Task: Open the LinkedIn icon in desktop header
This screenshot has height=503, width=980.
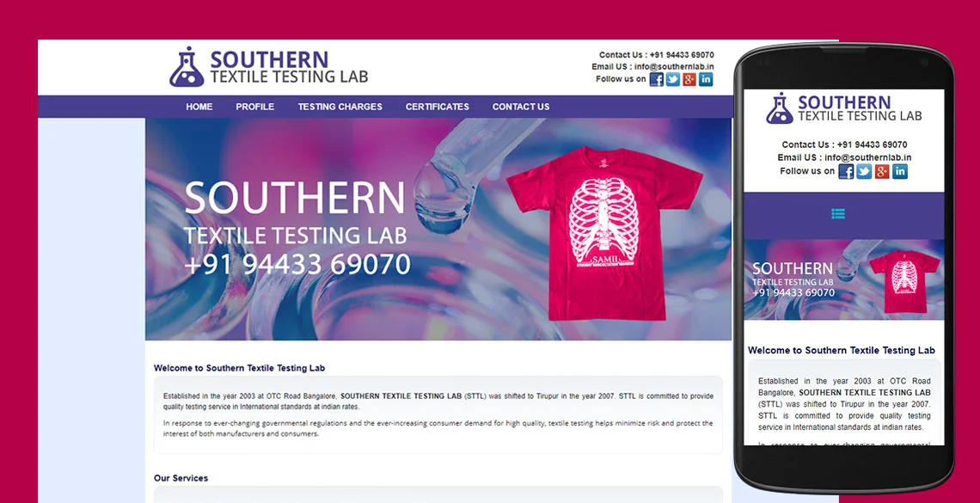Action: coord(706,79)
